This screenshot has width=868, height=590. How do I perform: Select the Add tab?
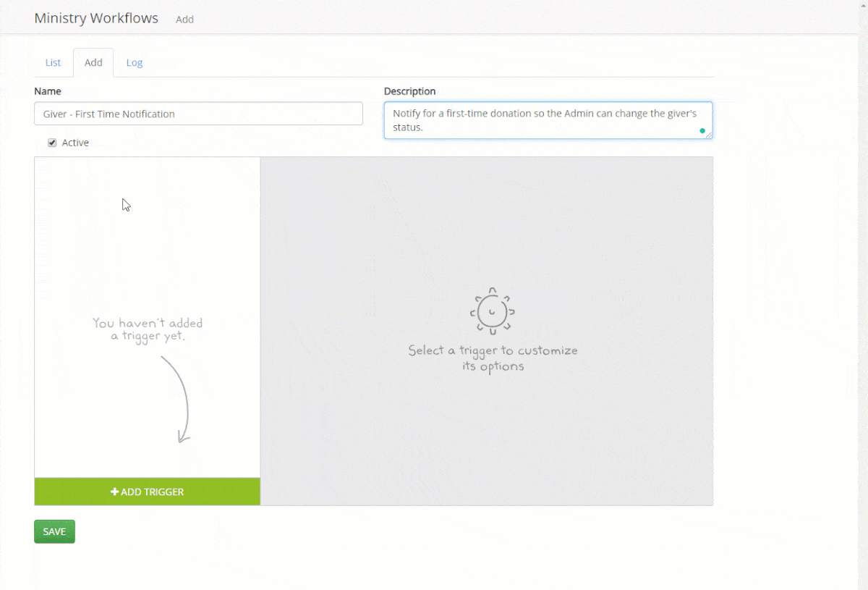[93, 62]
